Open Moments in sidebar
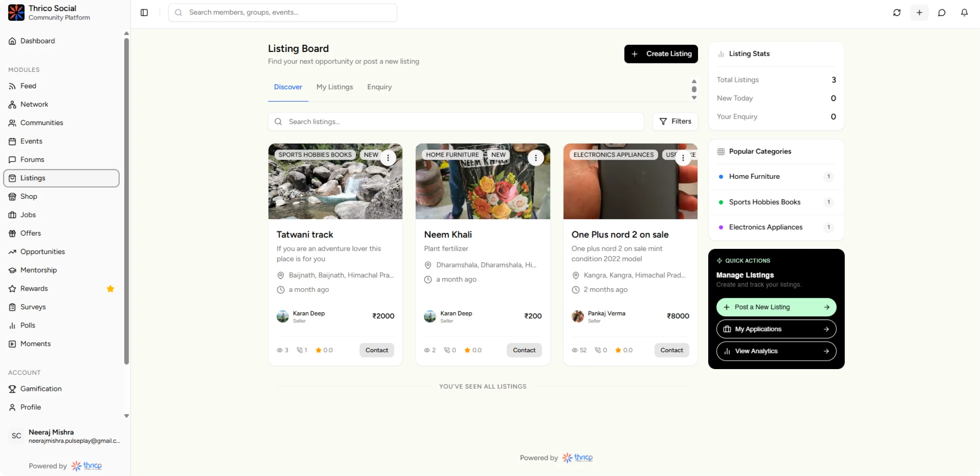 click(61, 344)
